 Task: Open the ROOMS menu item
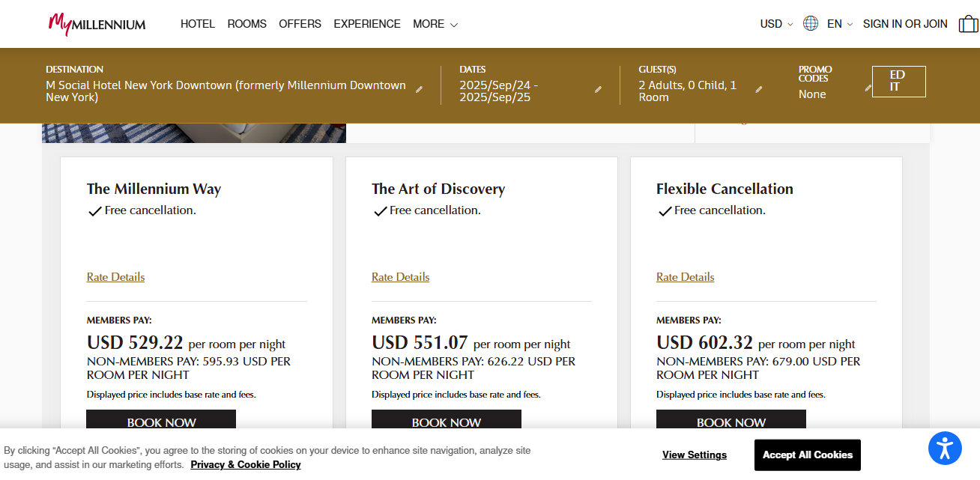pos(246,24)
